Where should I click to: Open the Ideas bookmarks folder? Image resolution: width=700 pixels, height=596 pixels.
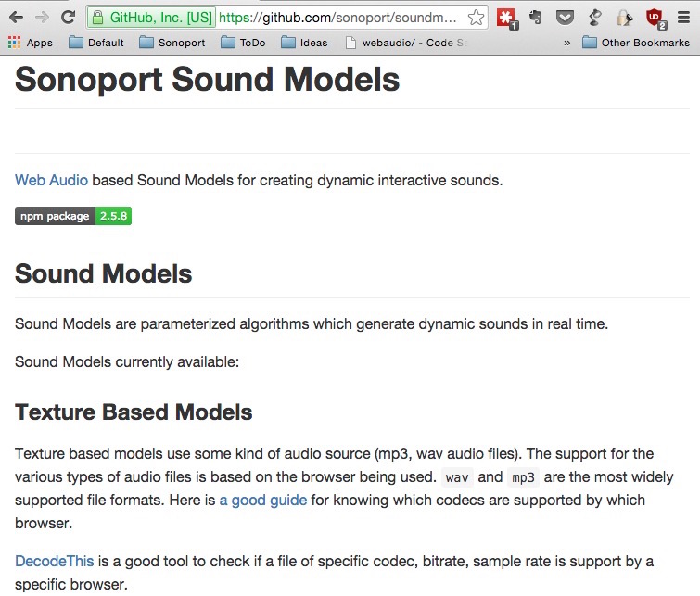pyautogui.click(x=304, y=43)
